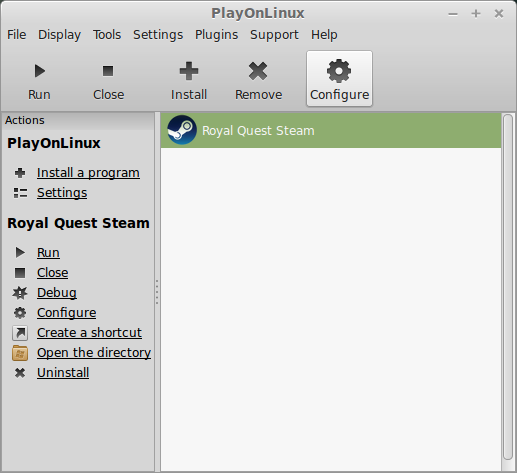Click the Close stop icon in toolbar
Image resolution: width=517 pixels, height=473 pixels.
[108, 71]
